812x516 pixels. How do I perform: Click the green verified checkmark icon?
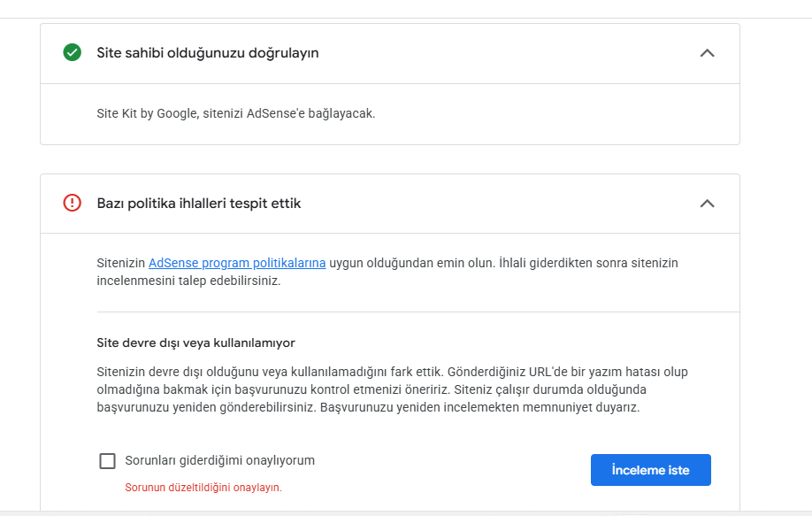(72, 52)
